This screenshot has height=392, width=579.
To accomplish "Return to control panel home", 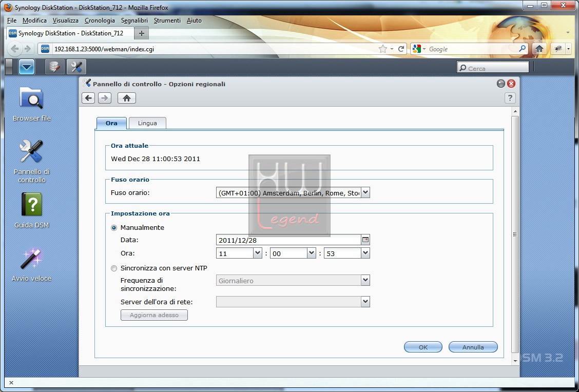I will (x=127, y=98).
